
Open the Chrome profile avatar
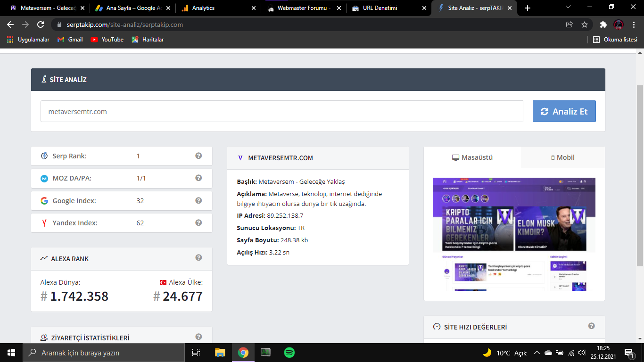pos(619,25)
